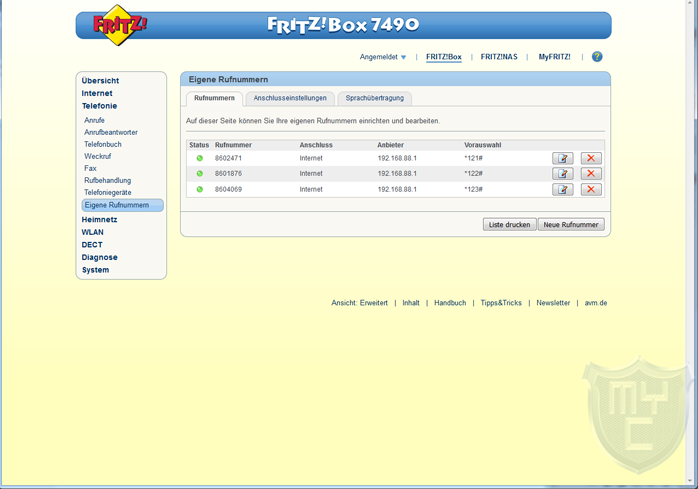Expand the Heimnetz menu section
698x489 pixels.
click(99, 219)
